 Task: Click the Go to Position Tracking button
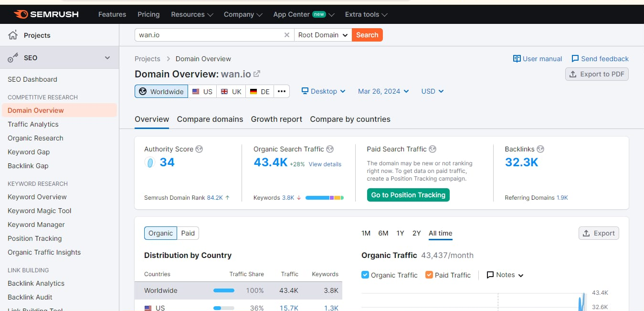(408, 195)
